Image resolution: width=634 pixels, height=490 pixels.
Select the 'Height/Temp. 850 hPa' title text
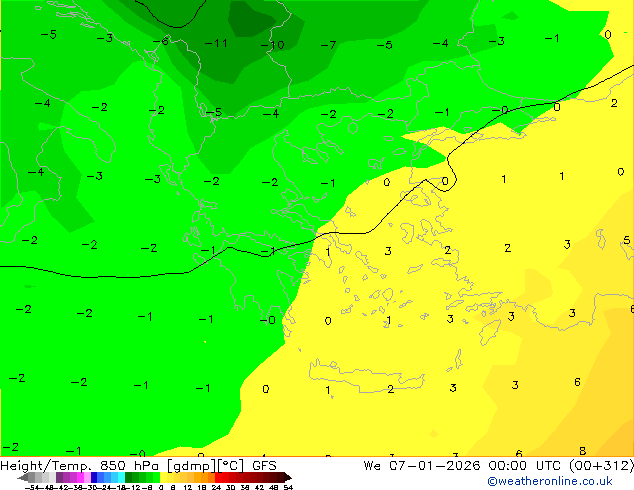[79, 466]
